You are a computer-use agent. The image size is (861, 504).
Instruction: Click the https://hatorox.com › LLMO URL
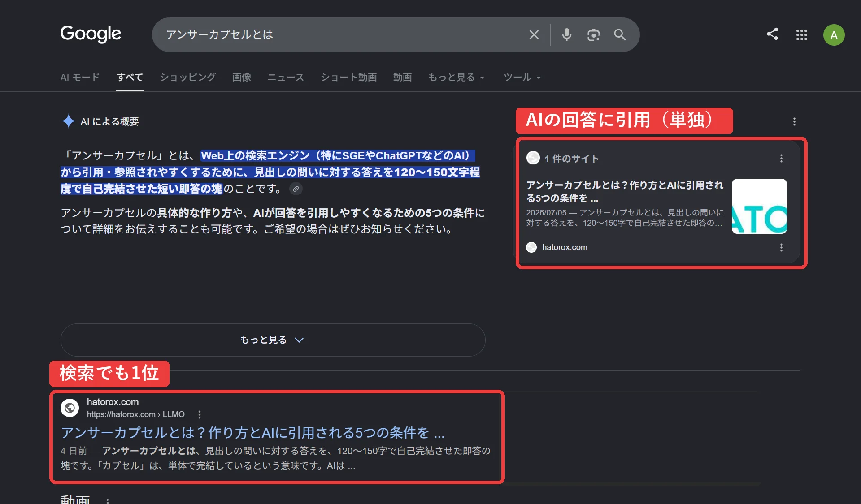[x=136, y=414]
